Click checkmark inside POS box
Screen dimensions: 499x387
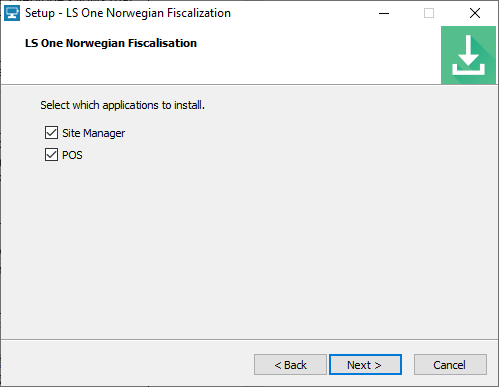click(51, 155)
